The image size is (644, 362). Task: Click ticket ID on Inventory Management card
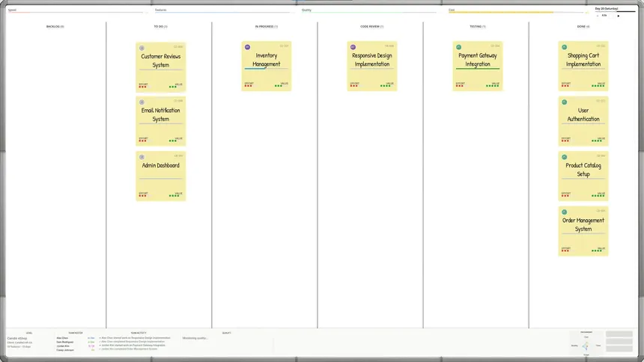[x=284, y=46]
